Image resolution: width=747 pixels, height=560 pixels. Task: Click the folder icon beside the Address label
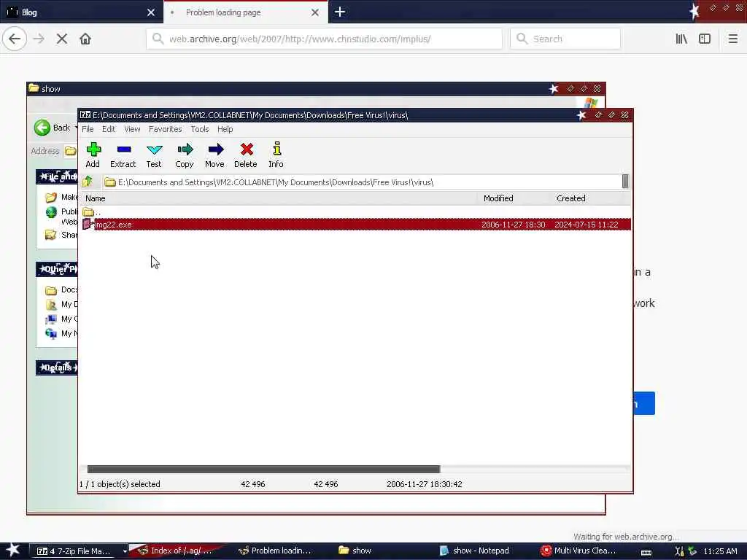click(x=71, y=151)
